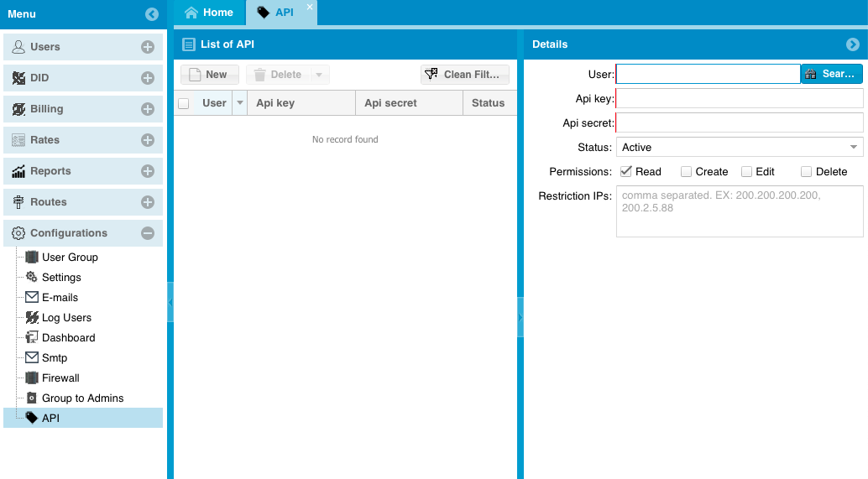Image resolution: width=868 pixels, height=479 pixels.
Task: Sort by Api key column header
Action: (301, 103)
